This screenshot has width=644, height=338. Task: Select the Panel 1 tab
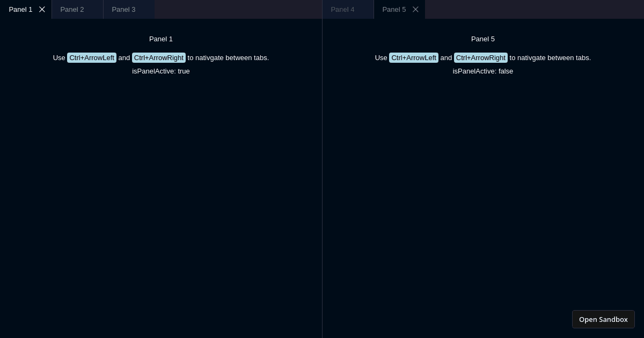point(20,9)
